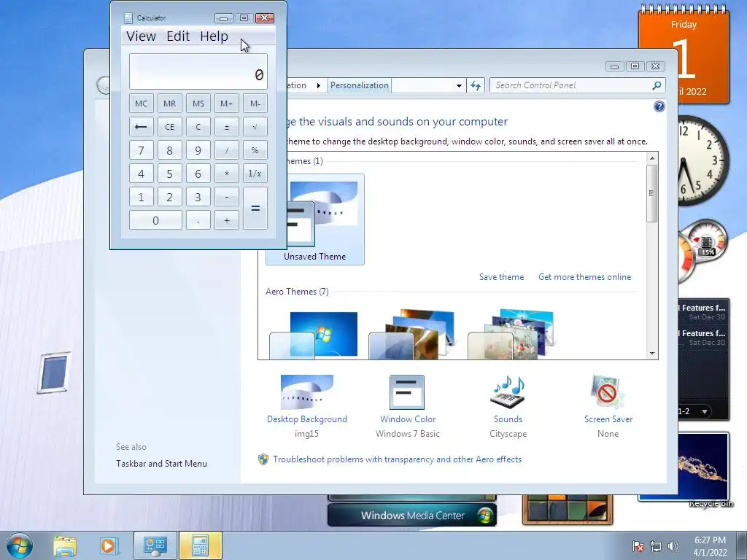The height and width of the screenshot is (560, 747).
Task: Click the CPU meter gadget
Action: (x=703, y=250)
